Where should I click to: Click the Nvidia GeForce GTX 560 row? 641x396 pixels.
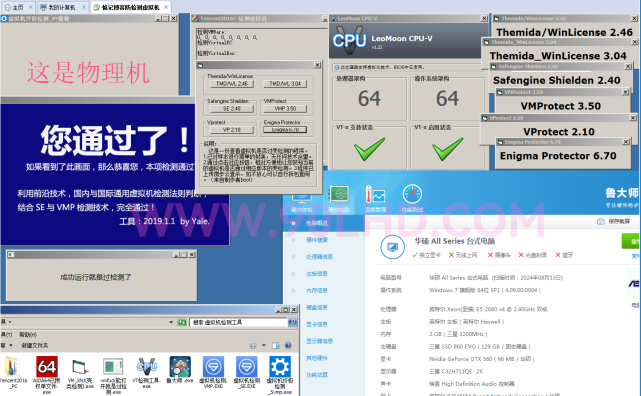[x=482, y=359]
